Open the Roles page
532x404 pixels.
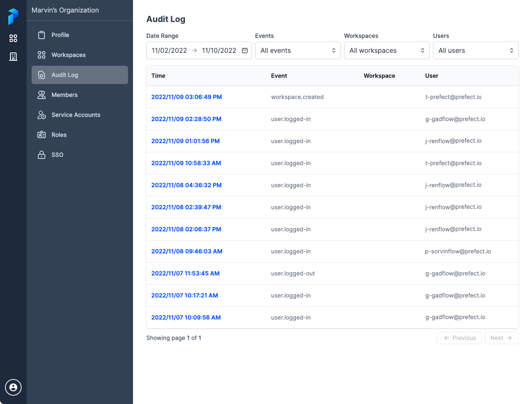[x=80, y=135]
